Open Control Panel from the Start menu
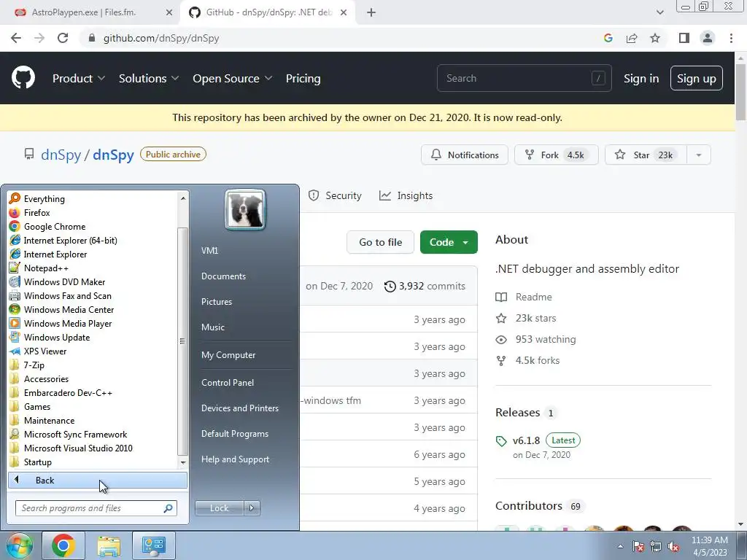The width and height of the screenshot is (747, 560). tap(228, 382)
